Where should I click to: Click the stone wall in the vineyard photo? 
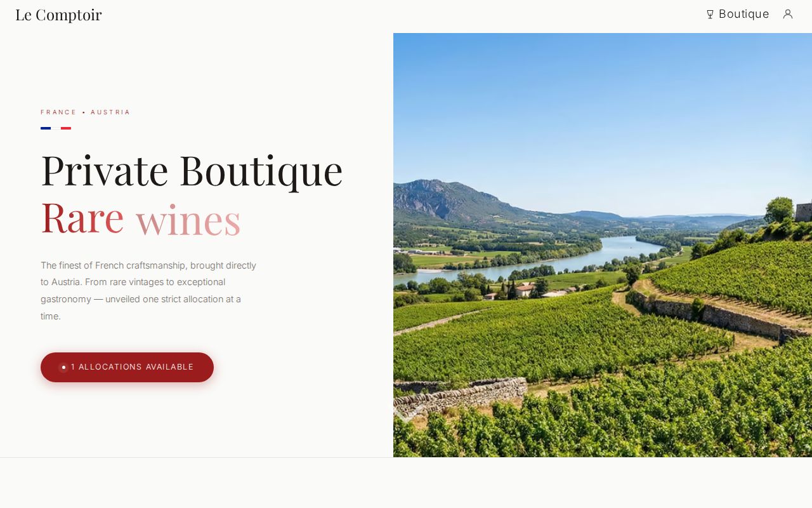click(460, 396)
